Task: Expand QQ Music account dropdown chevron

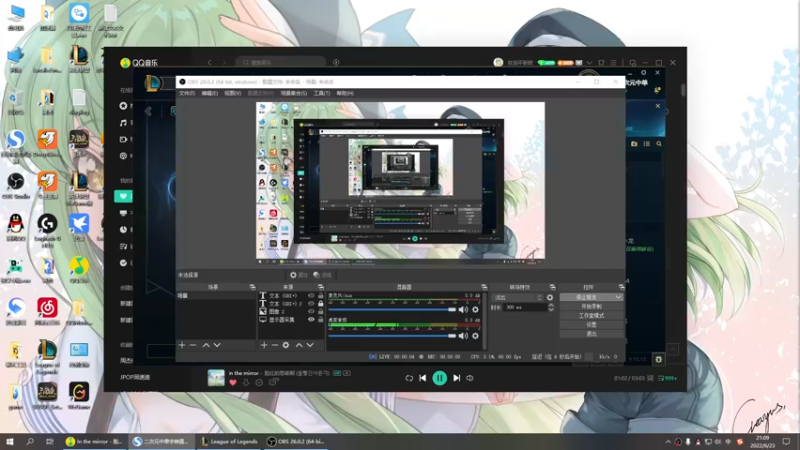Action: (x=589, y=63)
